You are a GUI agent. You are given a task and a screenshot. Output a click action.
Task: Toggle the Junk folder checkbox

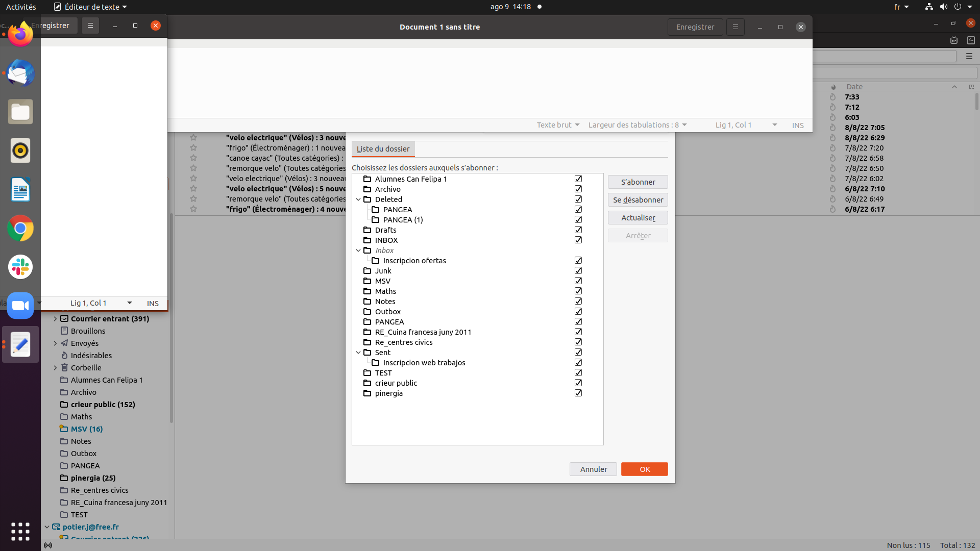[x=578, y=271]
